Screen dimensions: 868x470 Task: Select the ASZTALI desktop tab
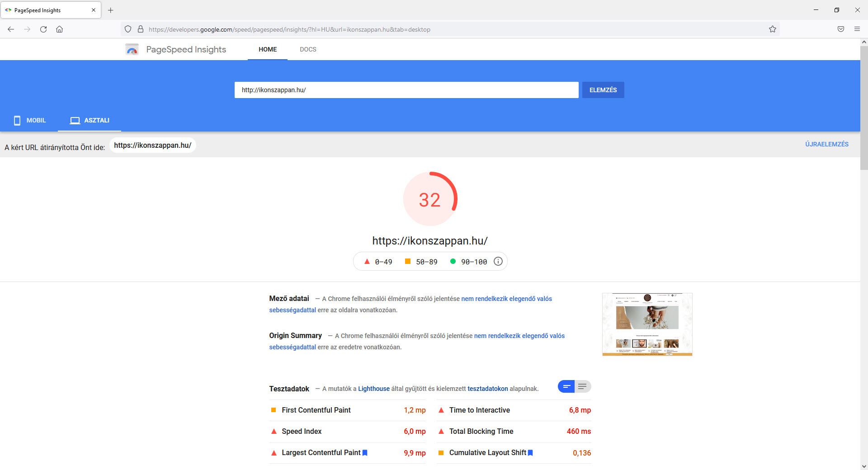(x=90, y=120)
